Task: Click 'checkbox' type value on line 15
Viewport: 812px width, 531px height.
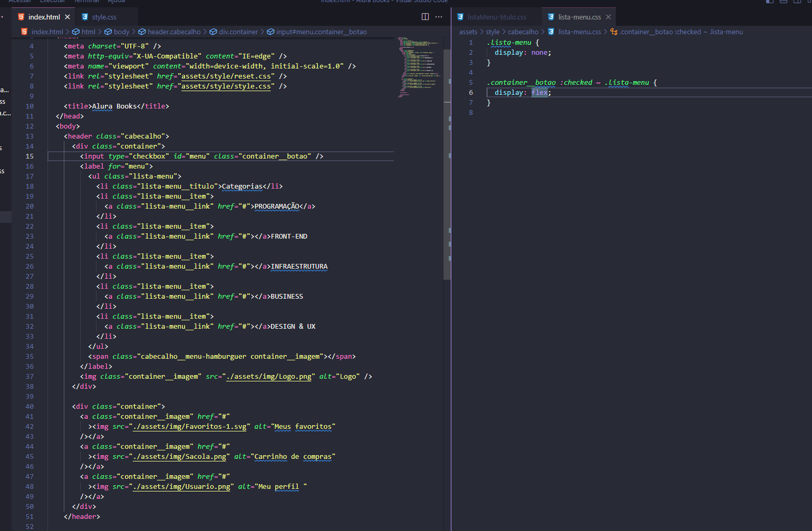Action: 149,156
